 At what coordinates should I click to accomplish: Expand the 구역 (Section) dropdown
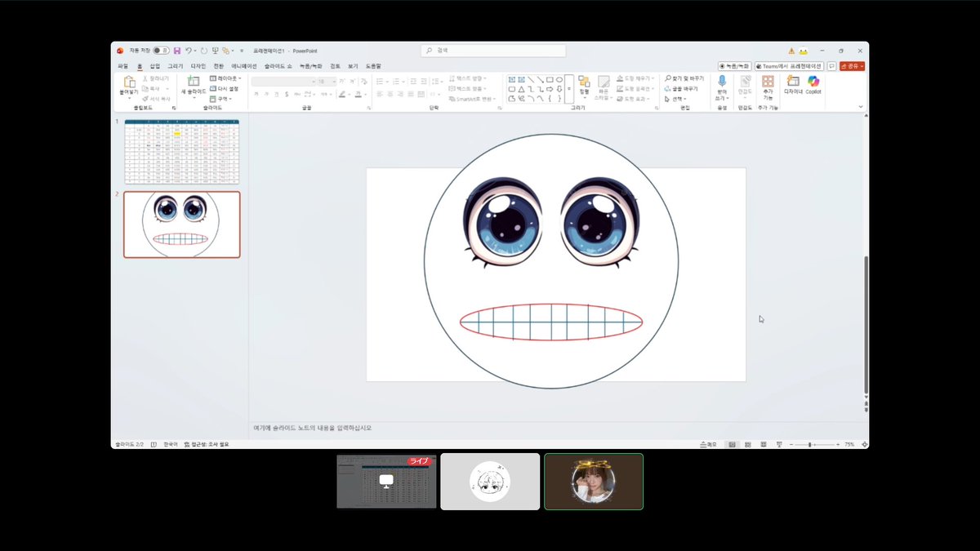[x=220, y=98]
